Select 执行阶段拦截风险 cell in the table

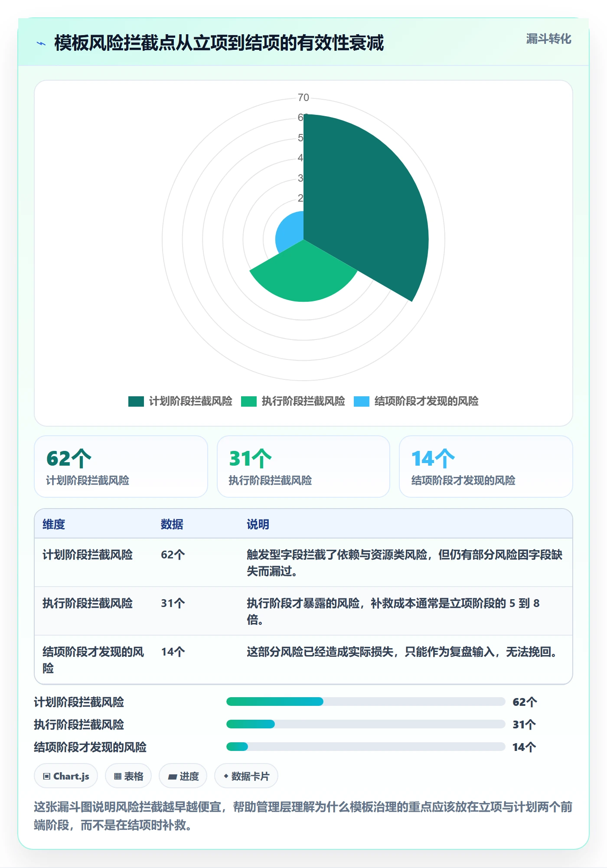[88, 604]
